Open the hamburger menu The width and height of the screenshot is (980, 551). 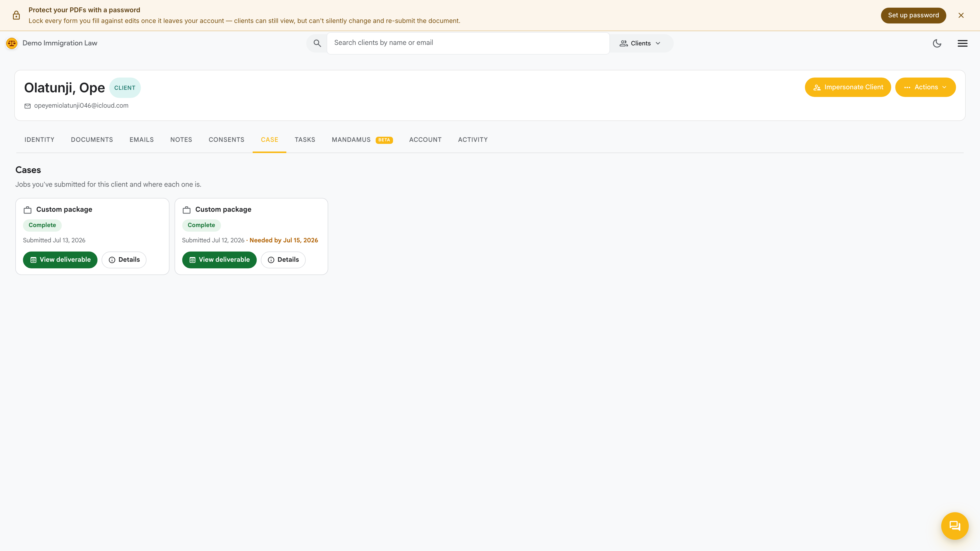pos(962,43)
